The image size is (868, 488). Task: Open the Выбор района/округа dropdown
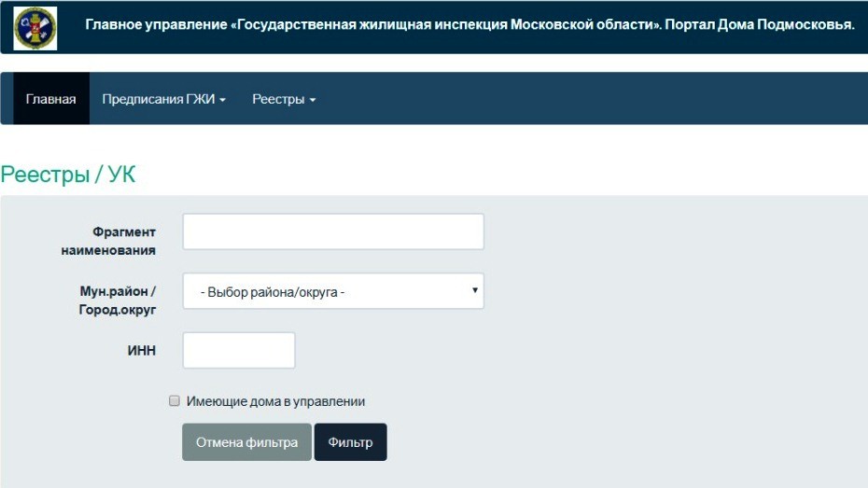(x=333, y=291)
